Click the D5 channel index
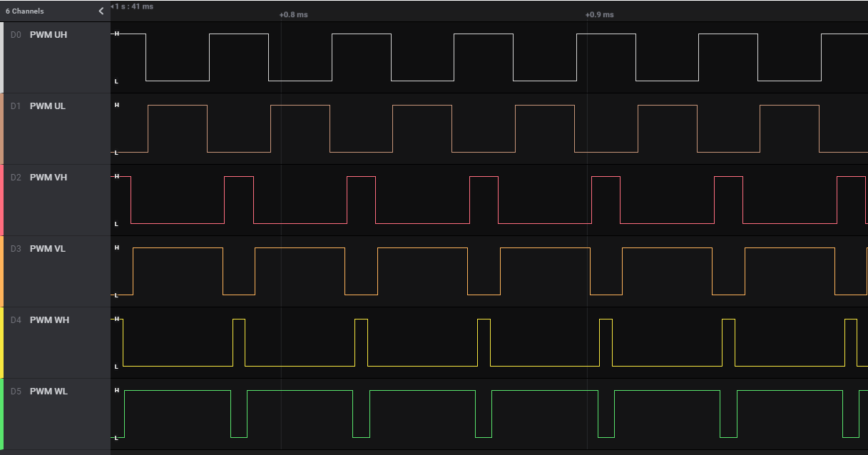Viewport: 868px width, 455px height. (x=16, y=392)
